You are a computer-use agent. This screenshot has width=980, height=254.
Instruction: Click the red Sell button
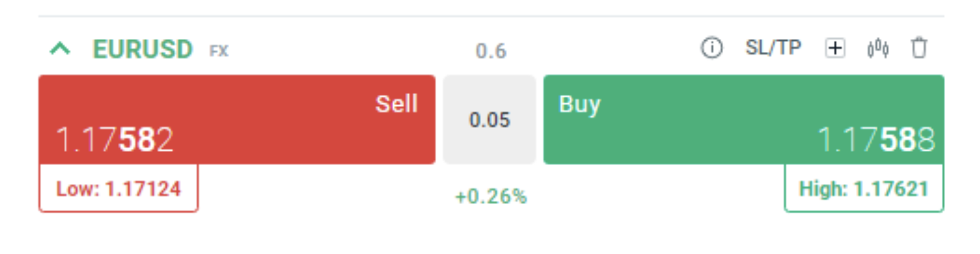[237, 119]
